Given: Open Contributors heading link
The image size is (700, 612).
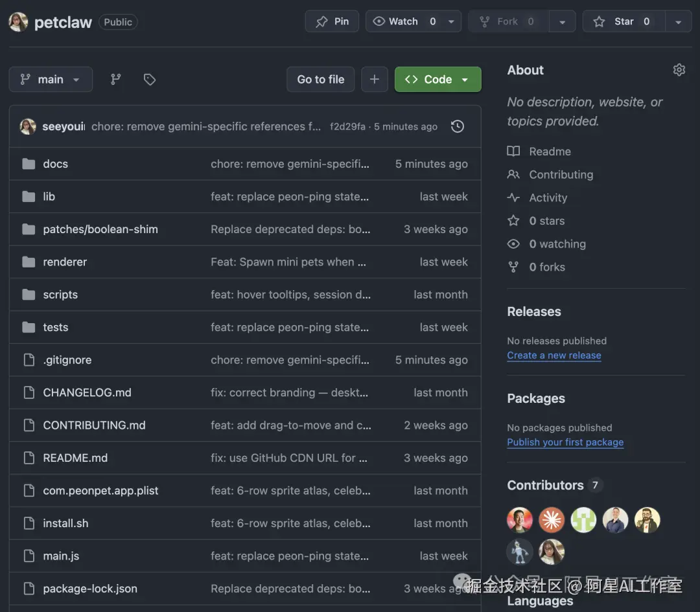Looking at the screenshot, I should point(546,485).
